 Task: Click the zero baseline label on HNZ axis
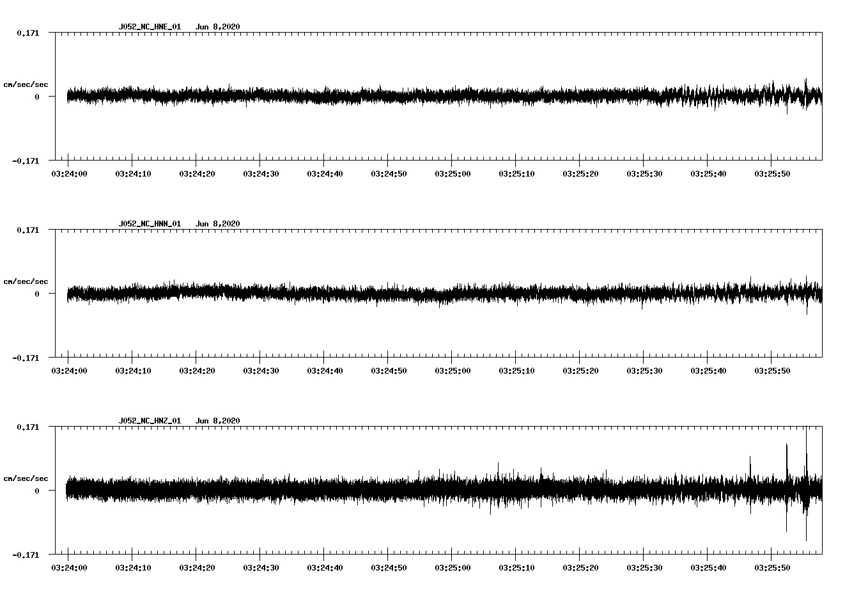point(37,491)
